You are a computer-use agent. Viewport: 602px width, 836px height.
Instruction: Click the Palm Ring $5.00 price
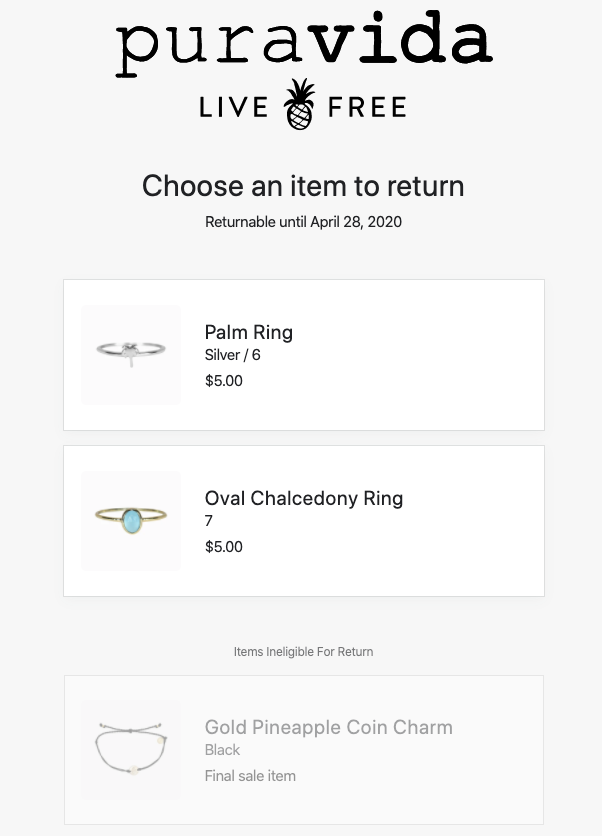click(223, 381)
